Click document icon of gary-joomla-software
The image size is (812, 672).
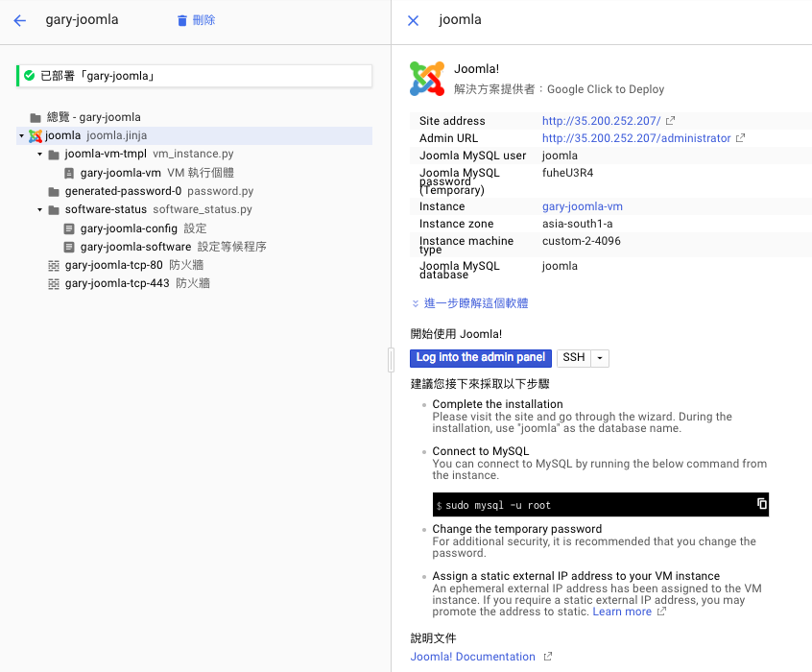[x=69, y=247]
